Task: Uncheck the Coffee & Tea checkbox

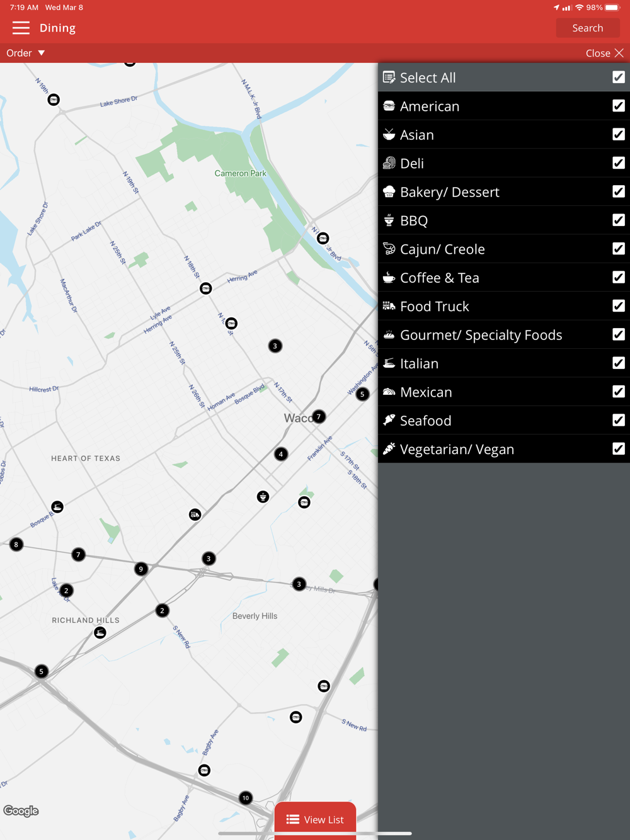Action: click(x=619, y=277)
